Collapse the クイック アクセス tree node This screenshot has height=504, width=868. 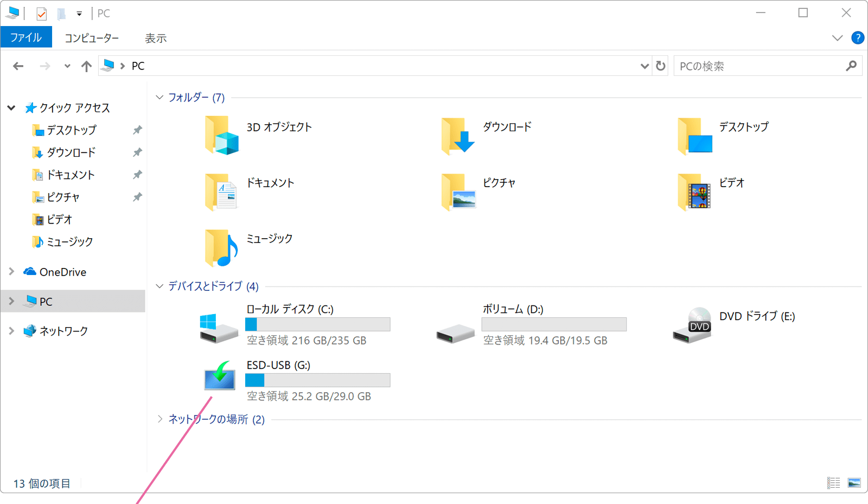pos(11,108)
